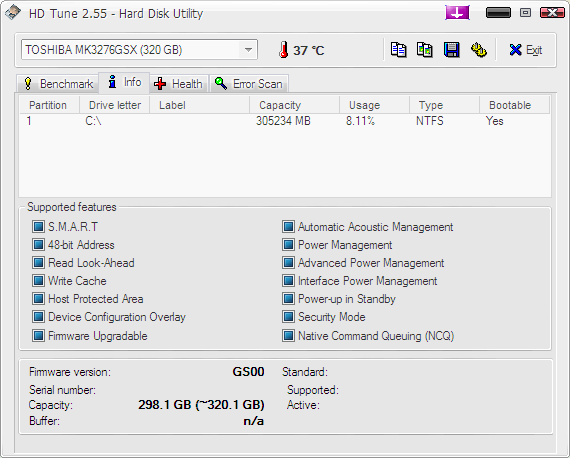Click the copy screenshot to clipboard icon
570x458 pixels.
(x=425, y=50)
